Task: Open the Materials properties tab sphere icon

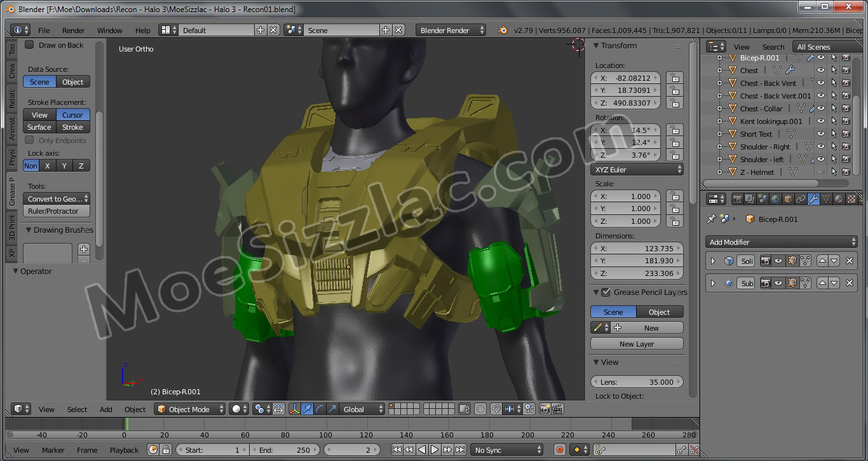Action: pos(838,199)
